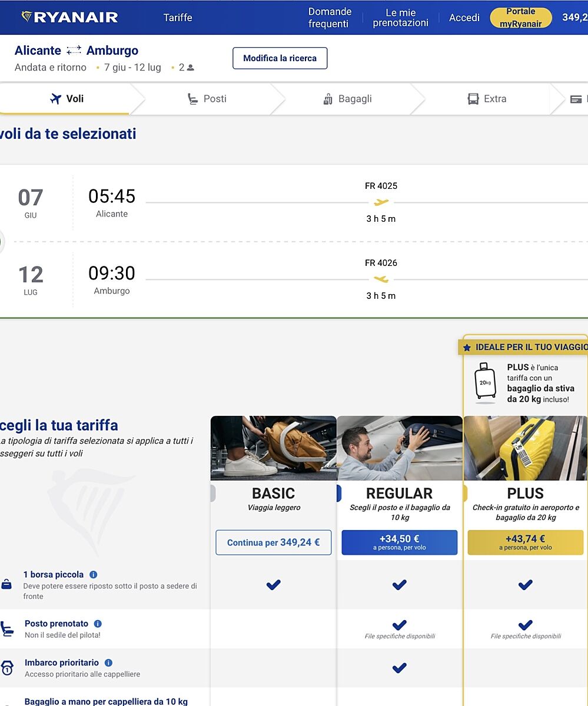This screenshot has width=588, height=706.
Task: Go to the Posti step tab
Action: click(x=207, y=99)
